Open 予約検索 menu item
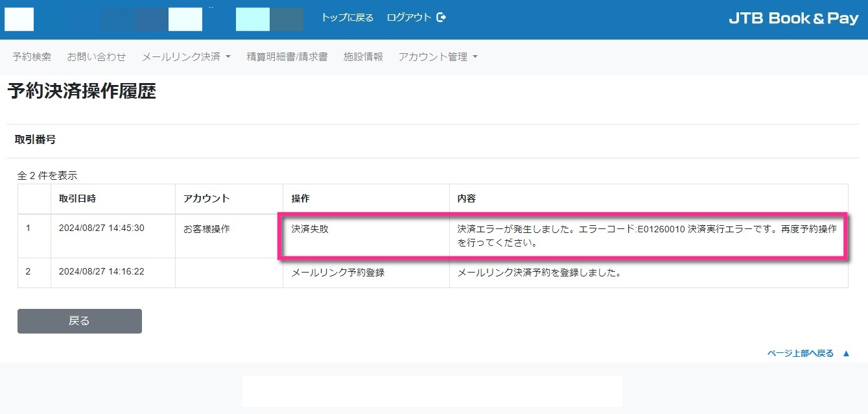The height and width of the screenshot is (414, 868). tap(32, 57)
